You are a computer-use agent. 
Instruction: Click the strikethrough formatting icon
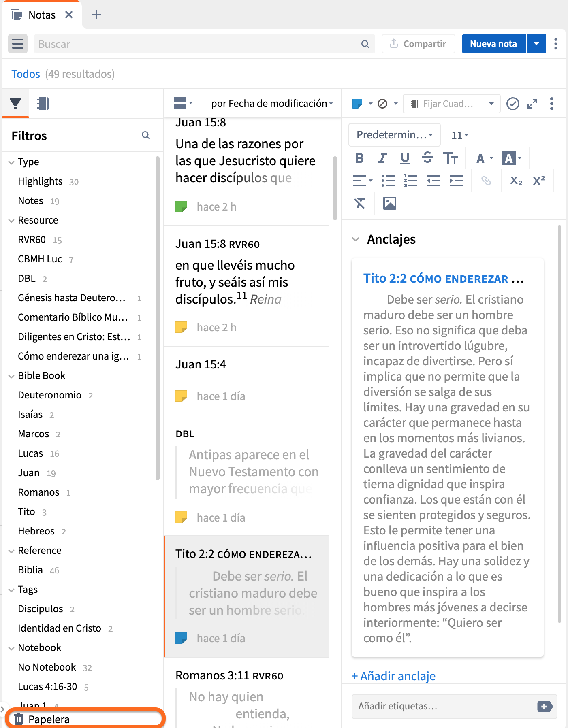[x=427, y=158]
